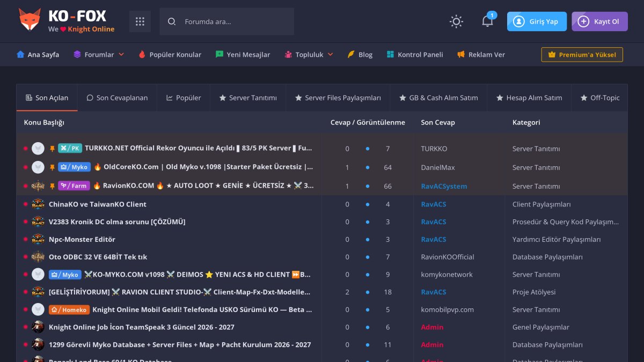Open RAVION CLIENT STUDIO thread

[x=180, y=292]
